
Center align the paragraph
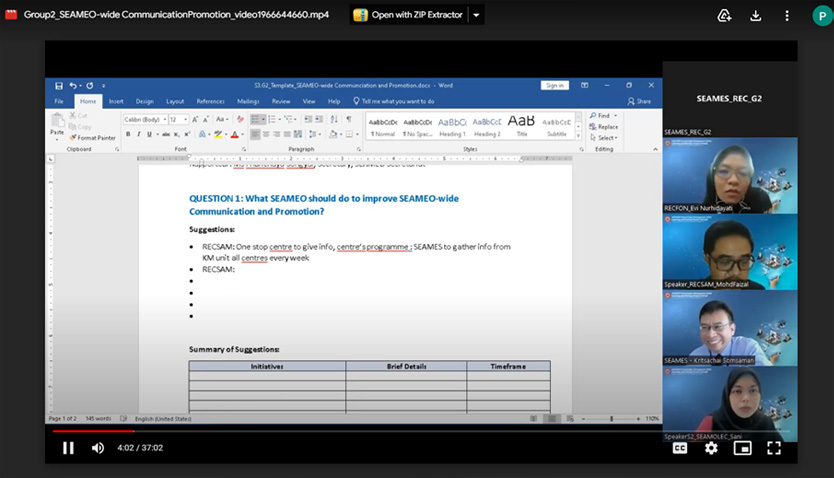pyautogui.click(x=266, y=135)
